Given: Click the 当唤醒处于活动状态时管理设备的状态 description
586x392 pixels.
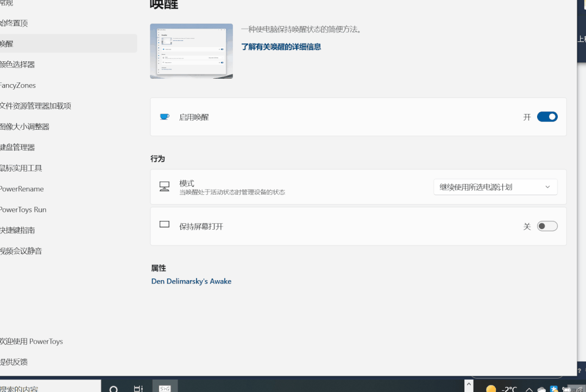Looking at the screenshot, I should tap(232, 192).
